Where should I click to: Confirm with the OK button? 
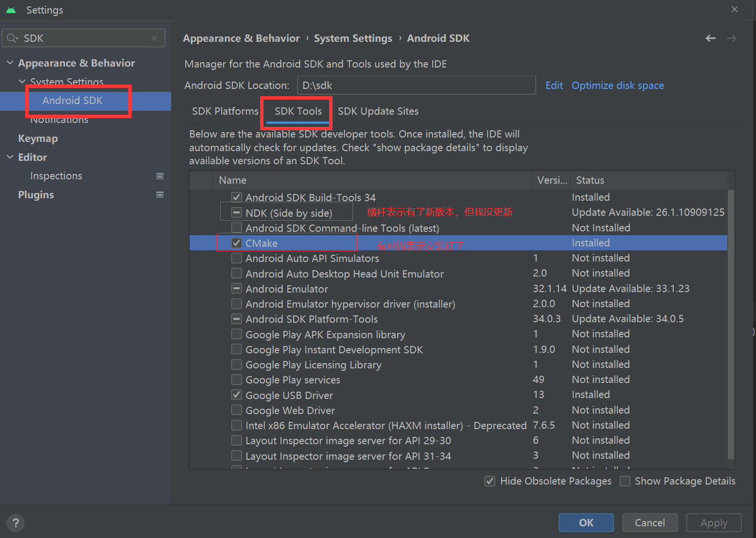[x=586, y=523]
